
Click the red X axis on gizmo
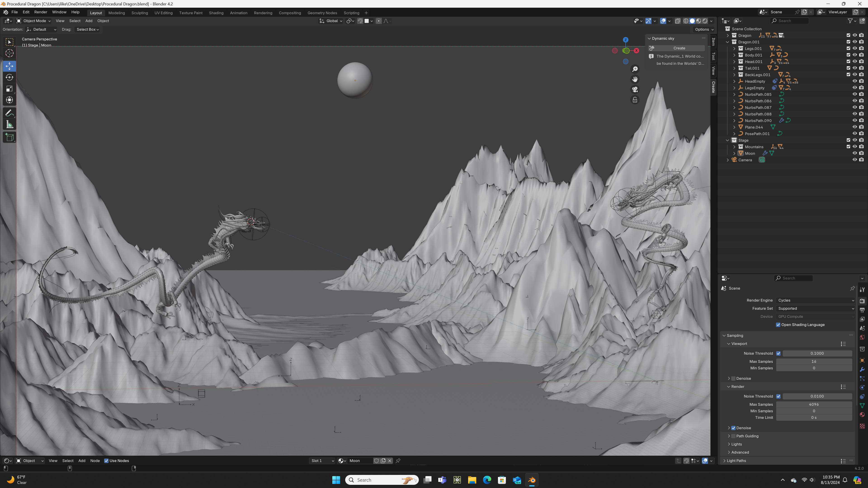pos(636,51)
